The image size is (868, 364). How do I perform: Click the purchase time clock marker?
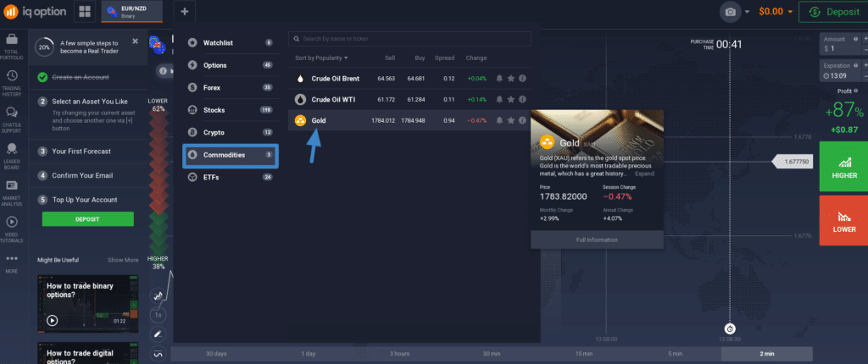[x=730, y=328]
